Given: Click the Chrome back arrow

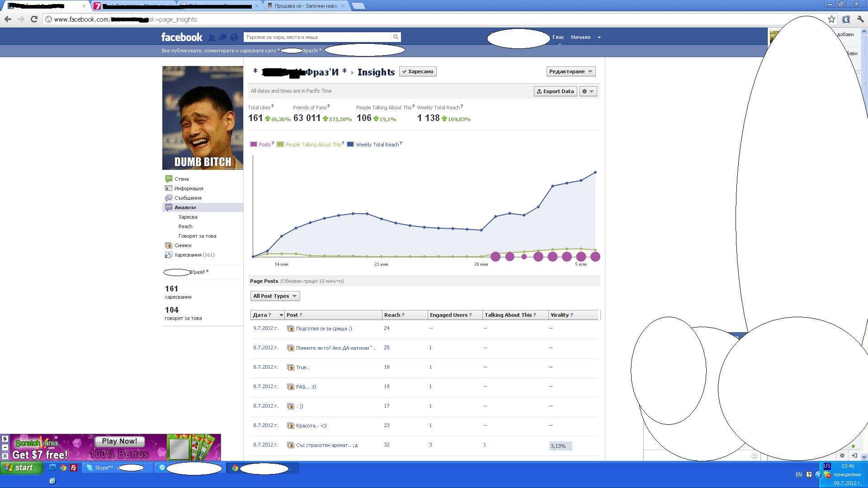Looking at the screenshot, I should [x=8, y=19].
